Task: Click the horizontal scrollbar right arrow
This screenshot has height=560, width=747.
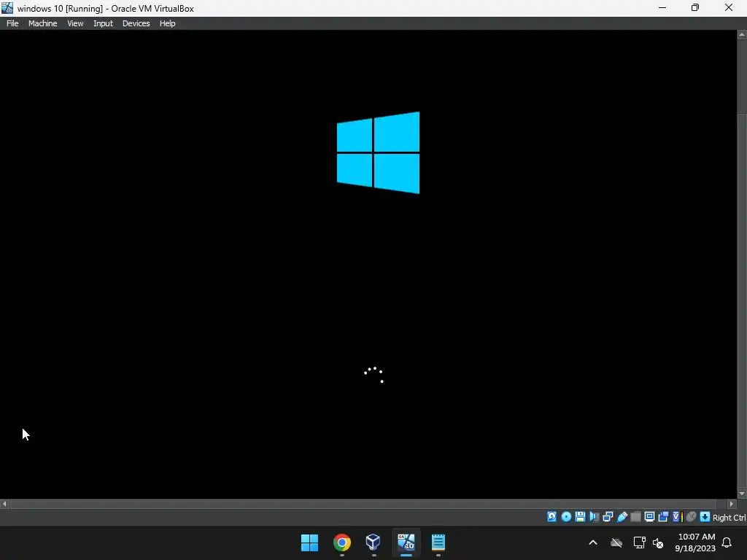Action: (732, 504)
